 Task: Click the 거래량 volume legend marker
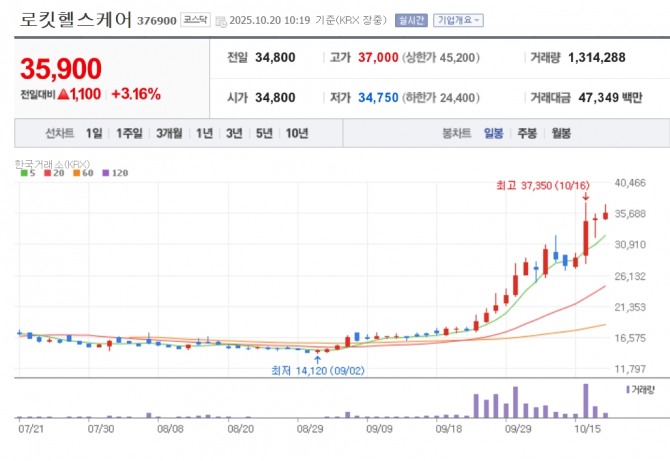(628, 390)
